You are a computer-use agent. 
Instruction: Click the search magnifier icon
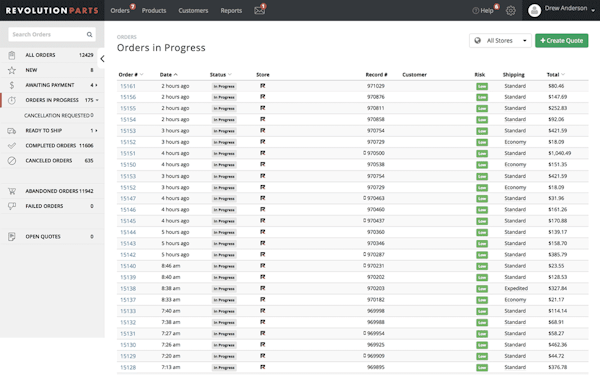pos(89,34)
